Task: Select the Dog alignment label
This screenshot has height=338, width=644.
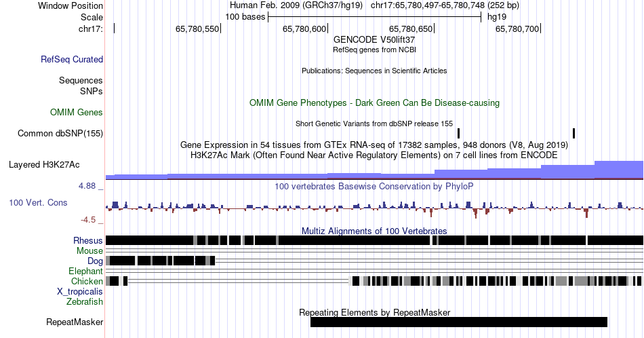Action: 96,261
